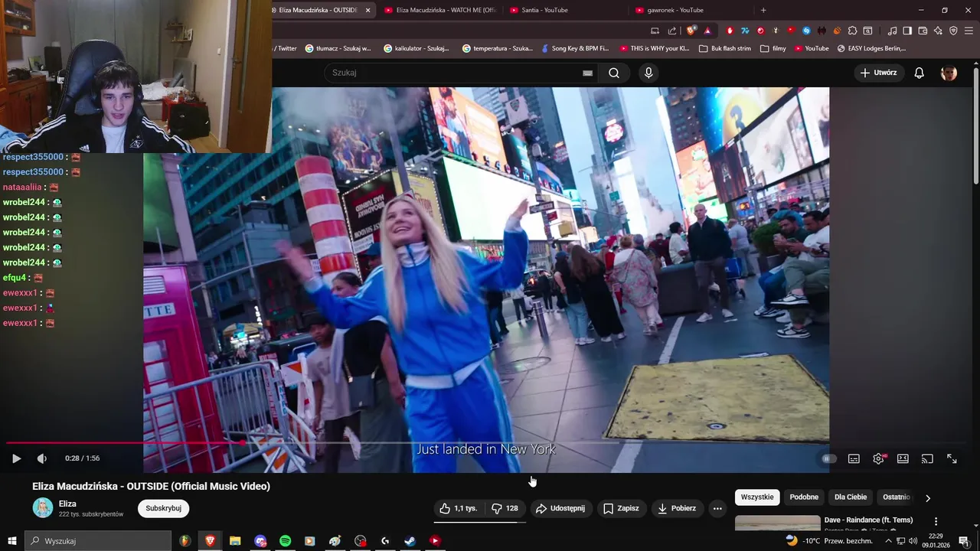This screenshot has height=551, width=980.
Task: Open the Windows Start menu
Action: (x=11, y=540)
